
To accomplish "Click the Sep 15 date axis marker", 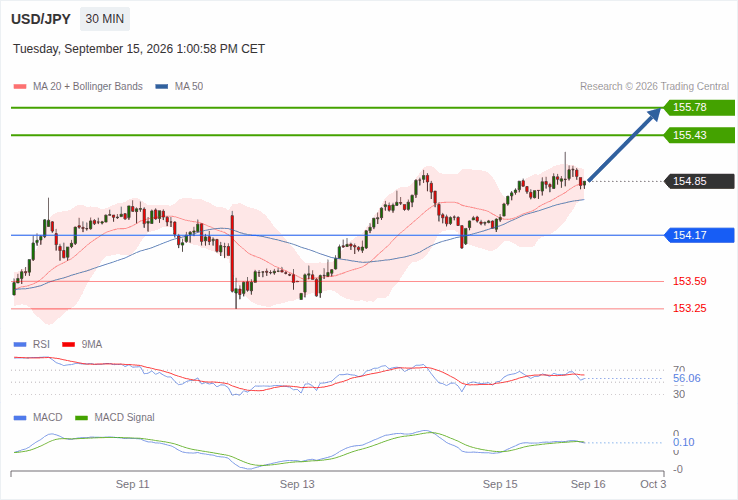I will pyautogui.click(x=500, y=484).
